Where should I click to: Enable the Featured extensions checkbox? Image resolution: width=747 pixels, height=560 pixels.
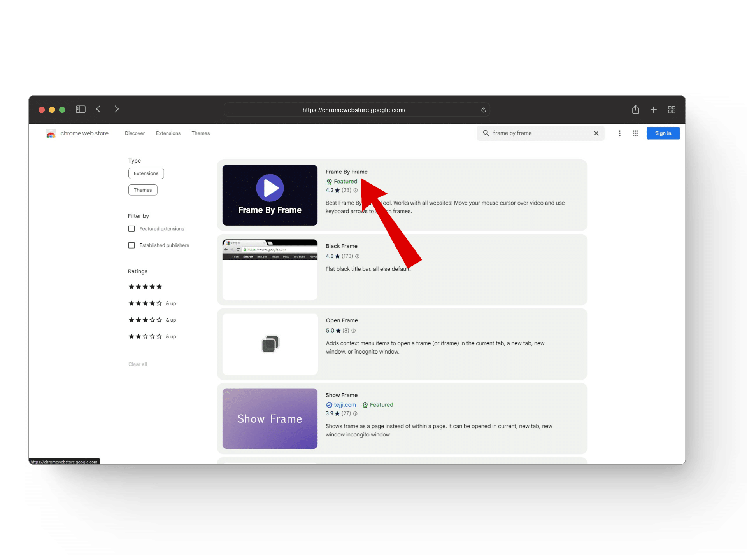132,229
